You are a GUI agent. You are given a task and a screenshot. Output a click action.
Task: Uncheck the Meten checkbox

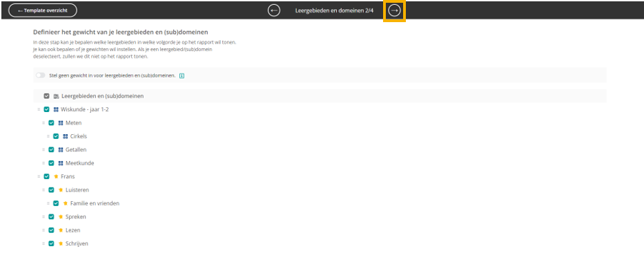(x=51, y=122)
